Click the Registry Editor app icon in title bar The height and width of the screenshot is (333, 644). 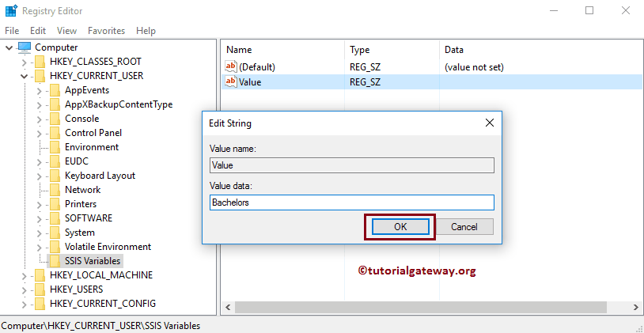click(11, 11)
